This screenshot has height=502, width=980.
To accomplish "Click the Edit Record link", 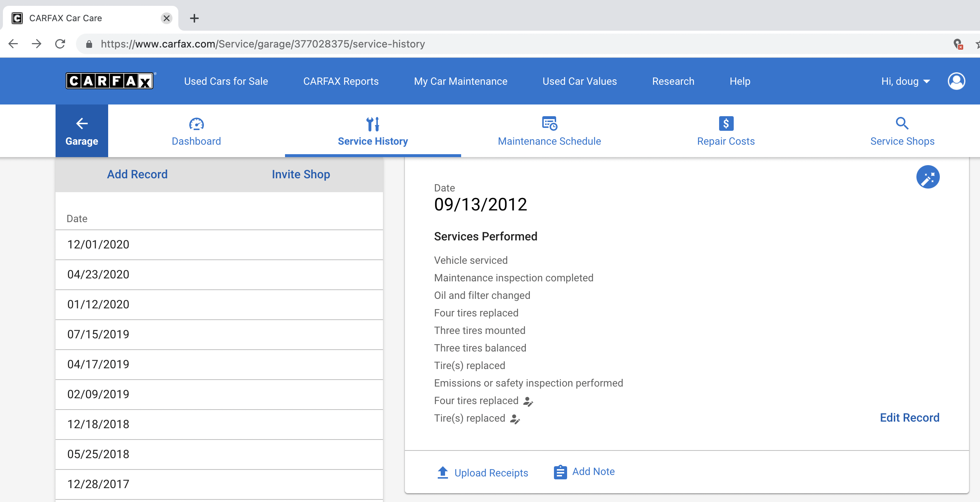I will coord(909,418).
